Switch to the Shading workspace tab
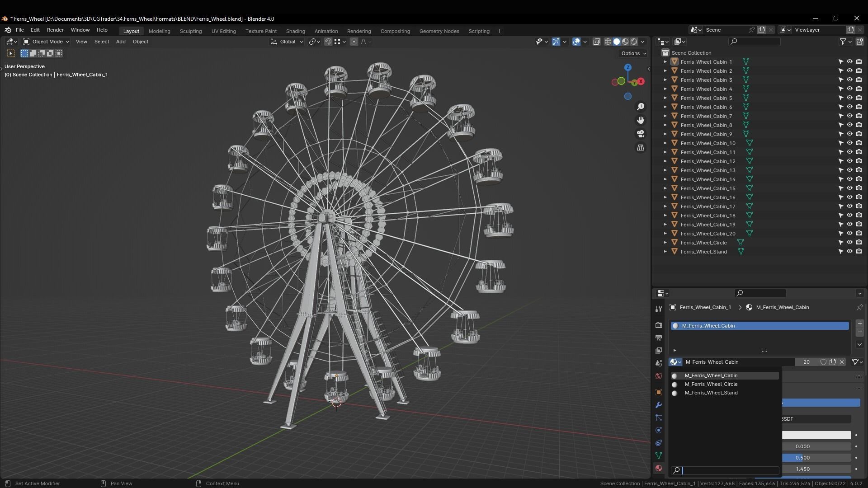This screenshot has width=868, height=488. [x=296, y=31]
